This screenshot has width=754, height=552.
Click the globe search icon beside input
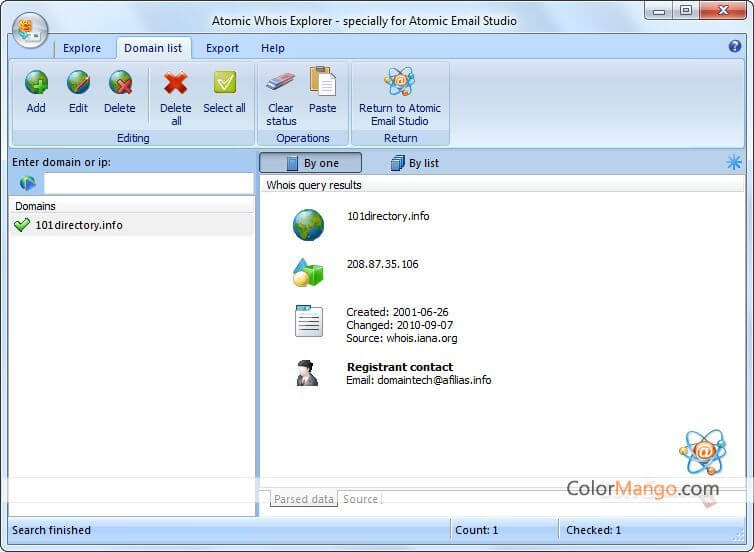(27, 183)
